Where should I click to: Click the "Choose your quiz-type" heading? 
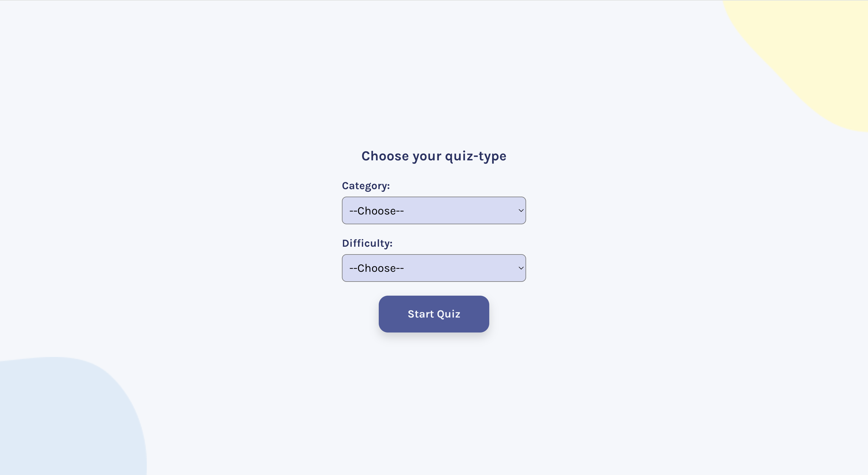[x=434, y=156]
